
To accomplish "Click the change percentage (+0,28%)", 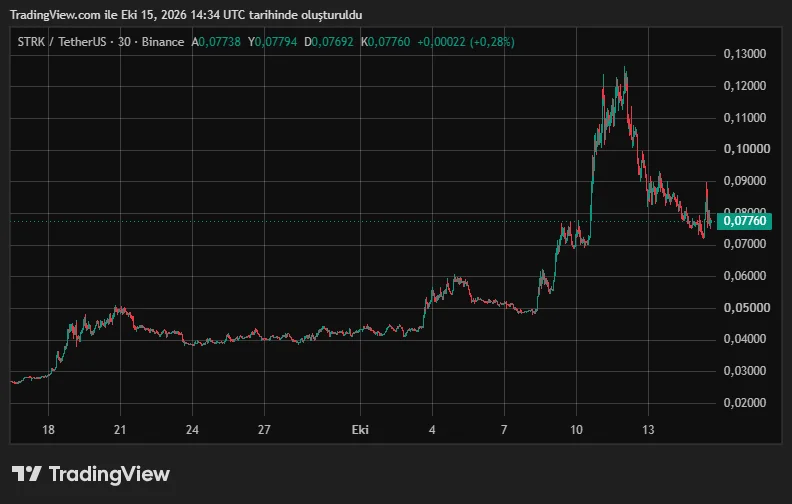I will pyautogui.click(x=492, y=42).
